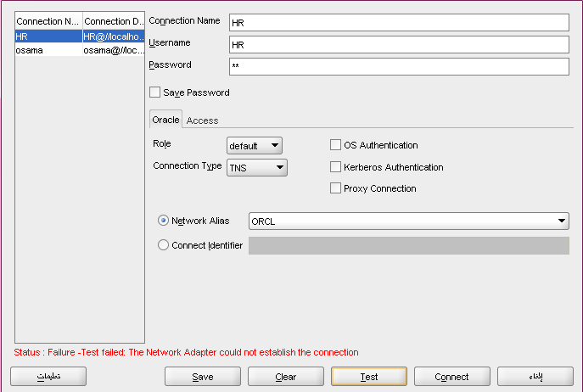Screen dimensions: 583x392
Task: Select the HR connection in the list
Action: 80,37
